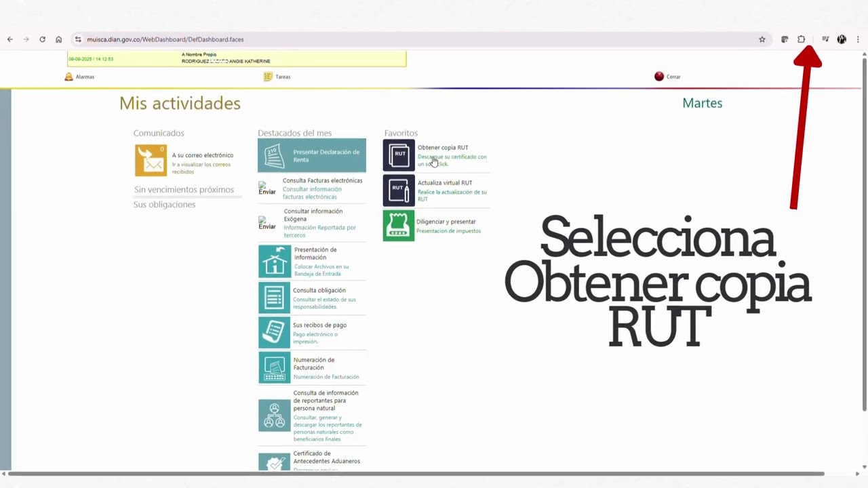
Task: Click the Obtener copia RUT icon
Action: (x=399, y=155)
